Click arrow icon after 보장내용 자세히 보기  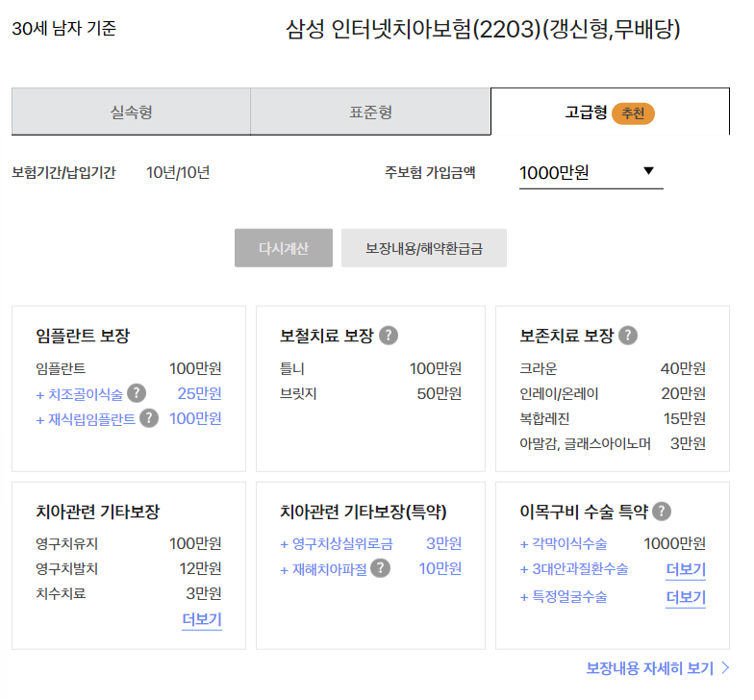tap(725, 667)
